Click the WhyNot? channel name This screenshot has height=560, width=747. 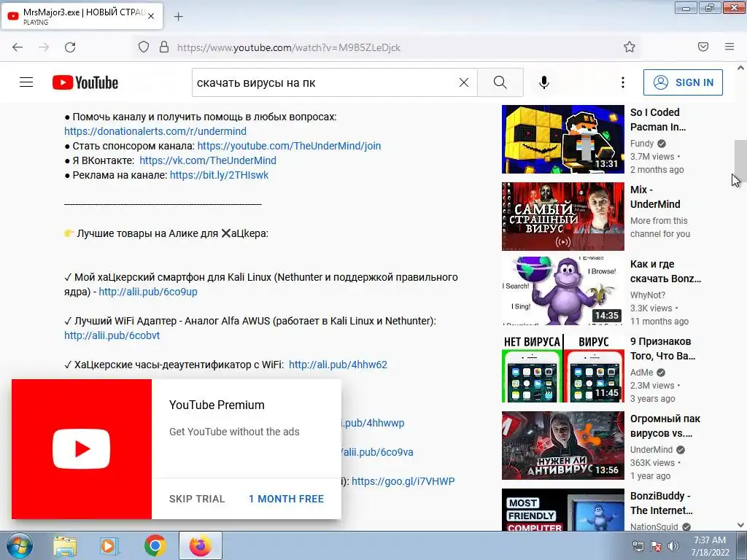point(648,295)
